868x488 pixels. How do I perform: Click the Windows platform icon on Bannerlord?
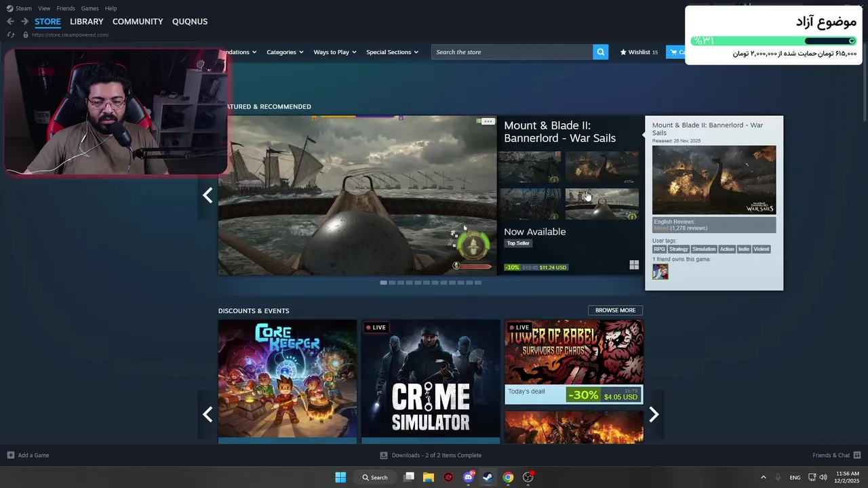pos(634,265)
